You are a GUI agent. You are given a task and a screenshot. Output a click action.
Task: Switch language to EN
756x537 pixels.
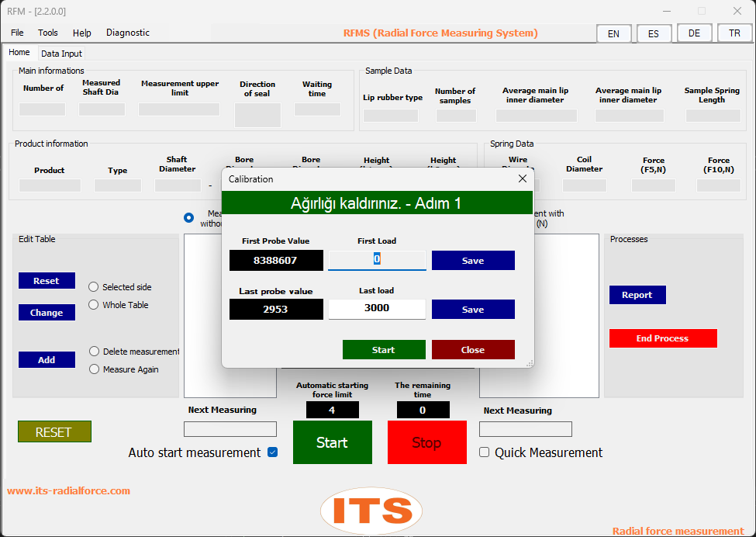(613, 33)
